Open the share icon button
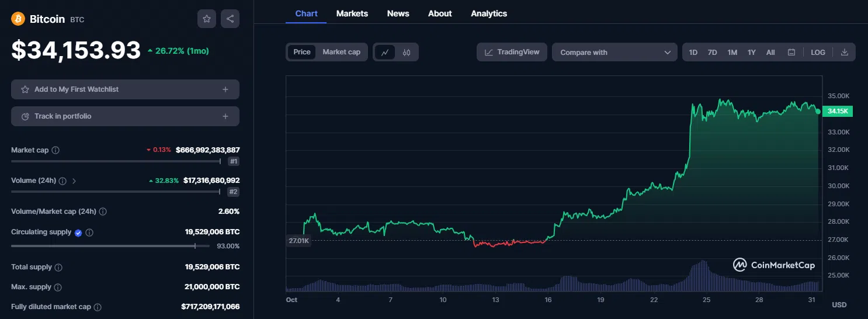The width and height of the screenshot is (868, 319). [x=230, y=19]
